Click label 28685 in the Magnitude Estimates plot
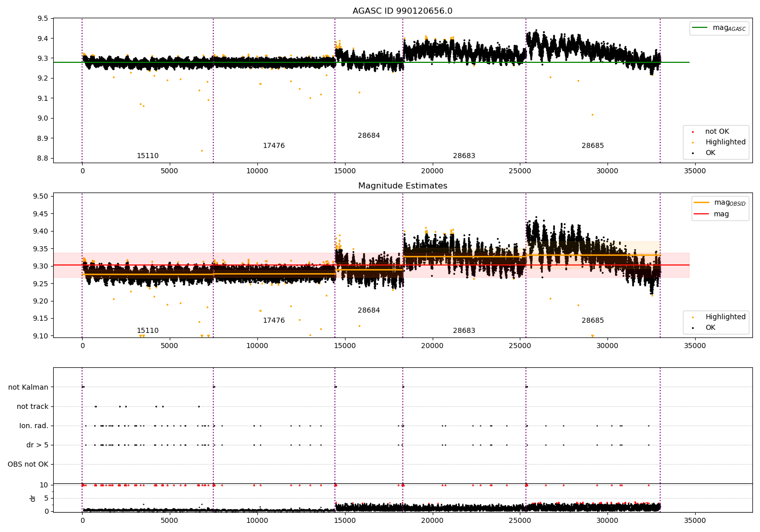The image size is (760, 532). 593,321
